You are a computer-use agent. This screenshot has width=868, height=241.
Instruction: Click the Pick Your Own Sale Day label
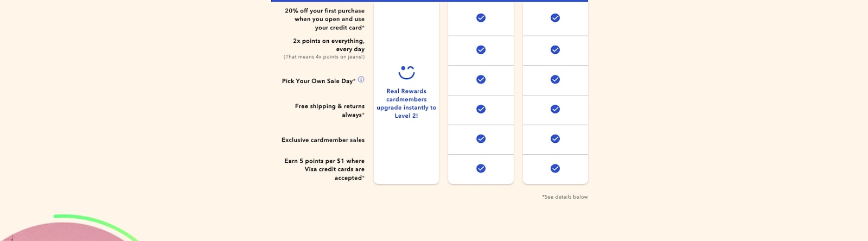coord(318,81)
